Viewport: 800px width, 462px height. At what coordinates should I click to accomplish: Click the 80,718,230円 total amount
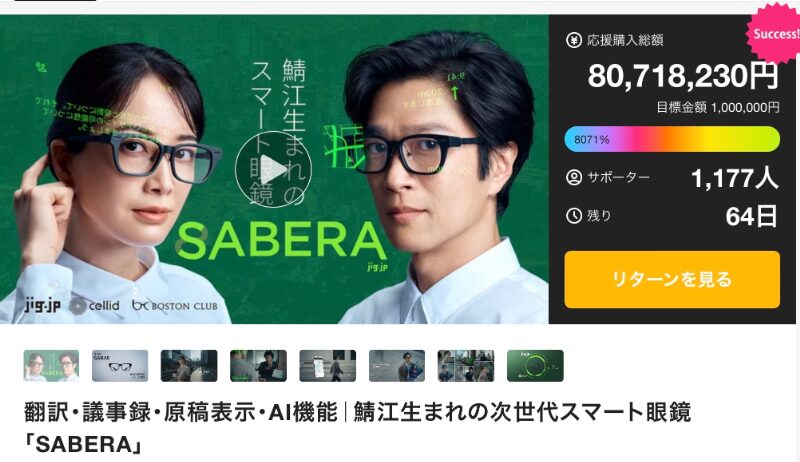pos(683,76)
